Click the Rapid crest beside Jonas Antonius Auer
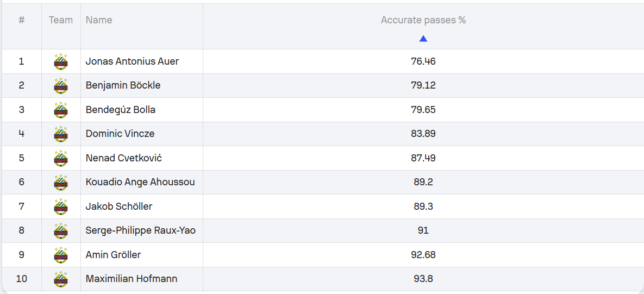The height and width of the screenshot is (294, 644). click(61, 61)
